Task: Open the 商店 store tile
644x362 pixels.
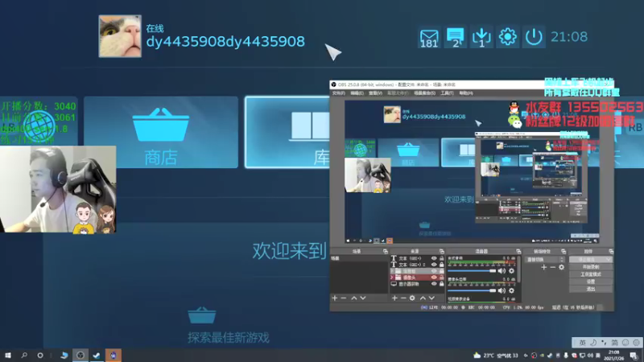Action: pos(161,132)
